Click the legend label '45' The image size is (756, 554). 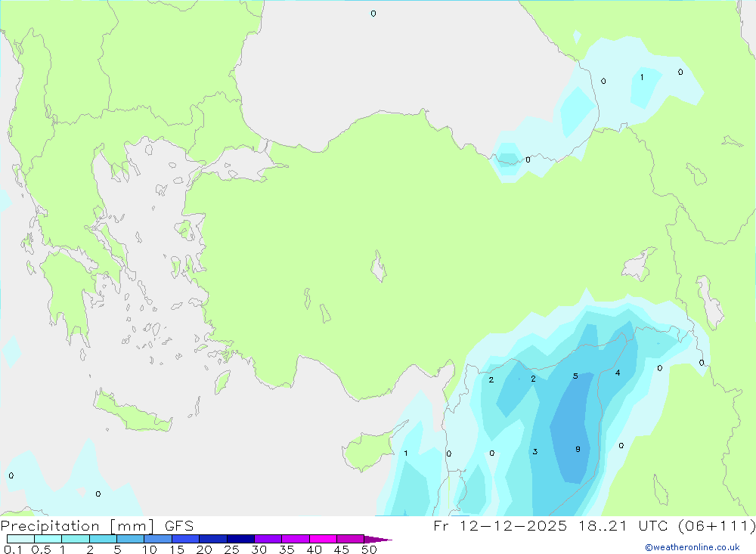[x=342, y=549]
